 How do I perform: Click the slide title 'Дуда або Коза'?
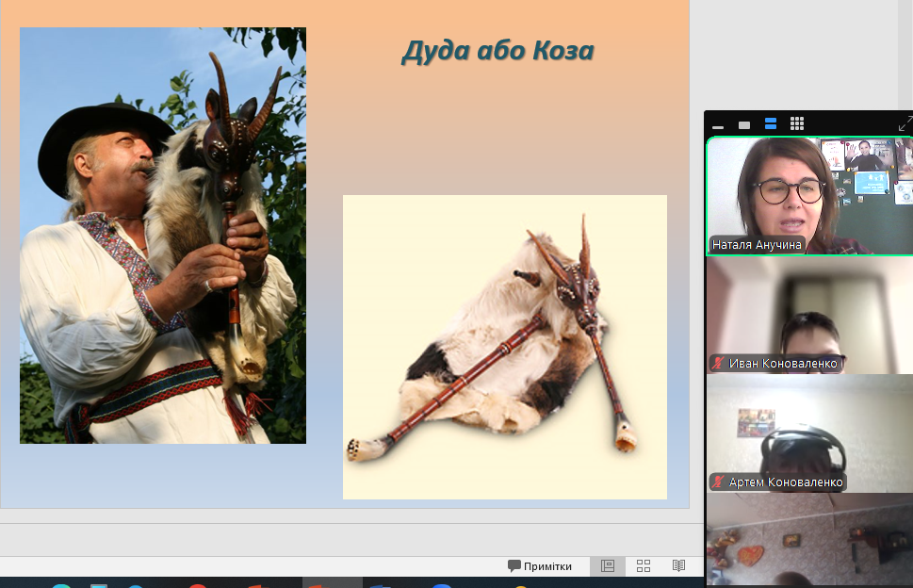497,51
